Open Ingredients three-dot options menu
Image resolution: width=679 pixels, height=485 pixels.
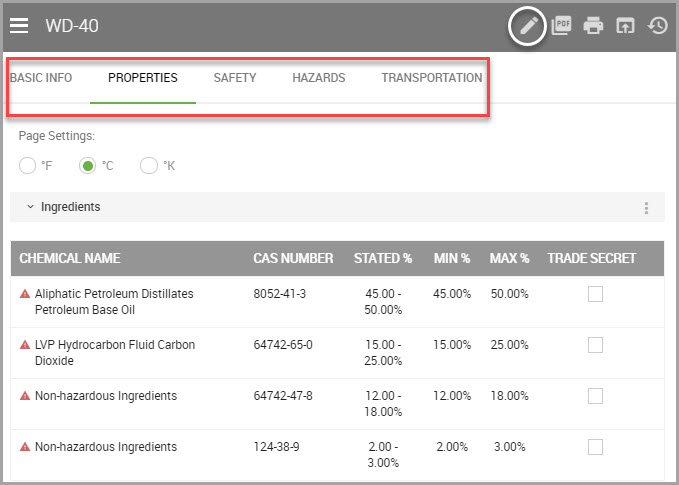pyautogui.click(x=646, y=208)
